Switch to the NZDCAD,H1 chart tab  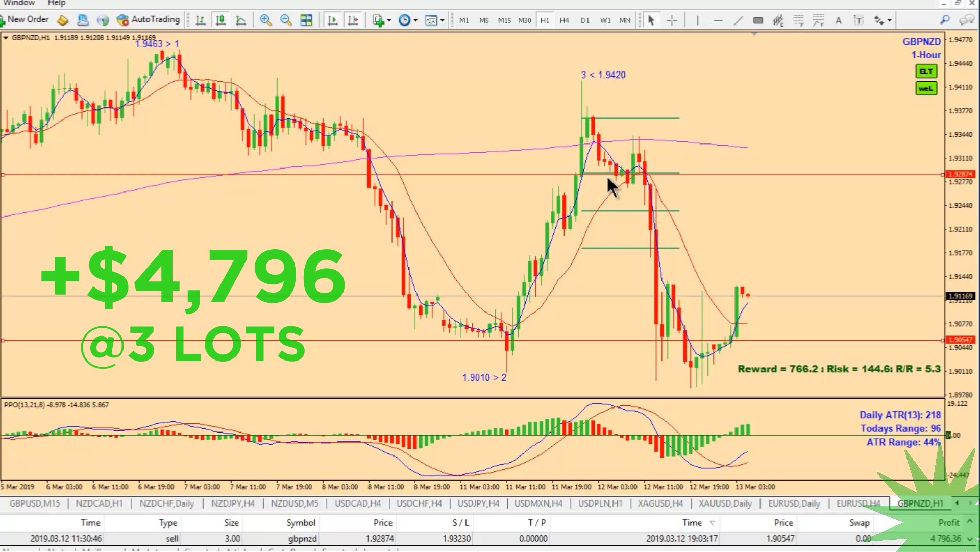coord(99,503)
